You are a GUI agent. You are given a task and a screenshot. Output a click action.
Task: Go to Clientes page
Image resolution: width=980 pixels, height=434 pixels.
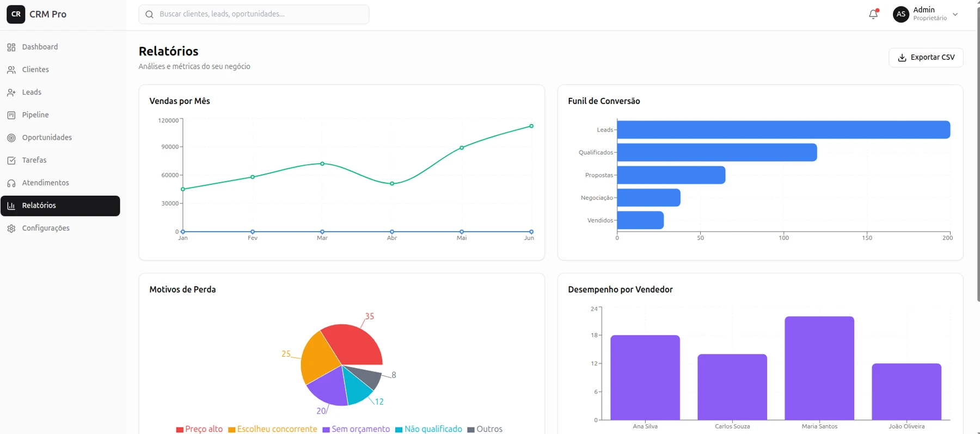coord(60,70)
